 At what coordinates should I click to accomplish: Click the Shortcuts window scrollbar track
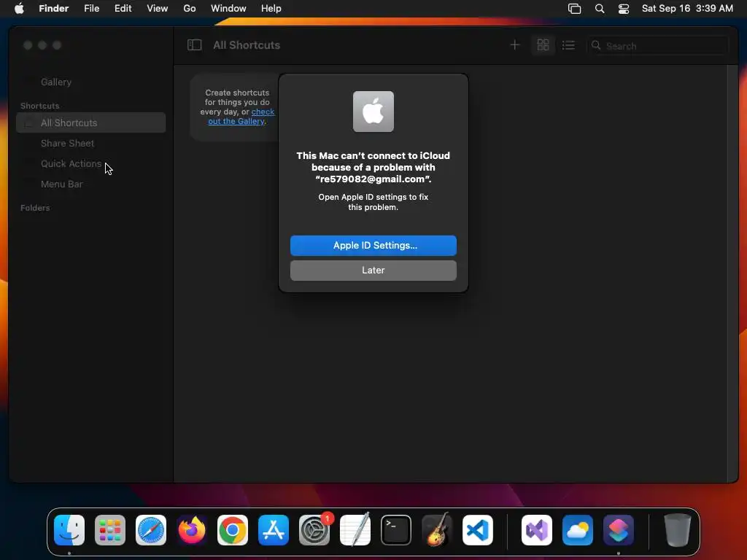pos(732,273)
